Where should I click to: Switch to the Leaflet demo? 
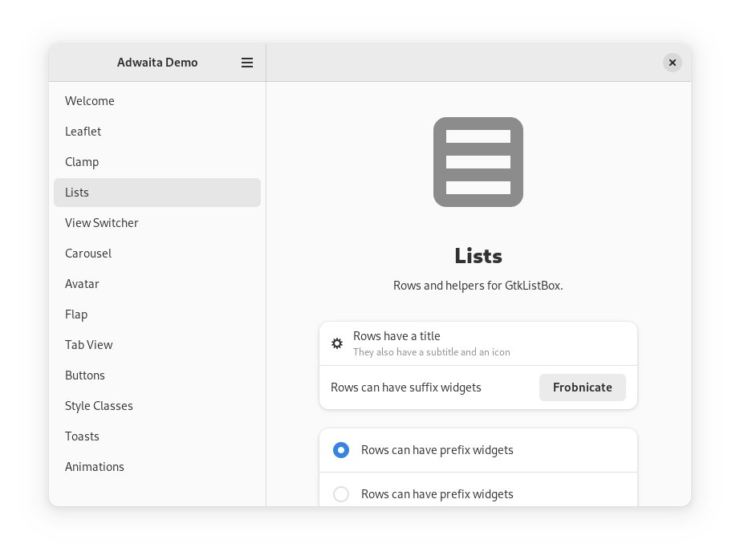click(x=83, y=132)
